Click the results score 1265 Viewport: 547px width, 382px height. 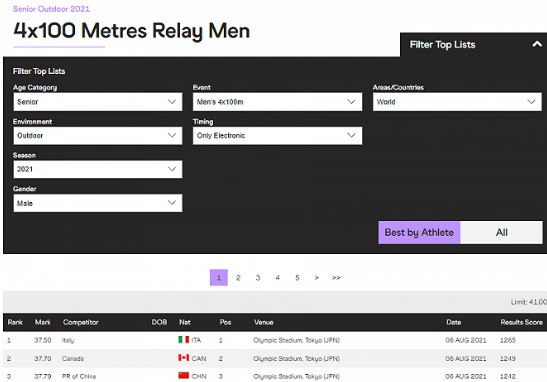coord(508,340)
